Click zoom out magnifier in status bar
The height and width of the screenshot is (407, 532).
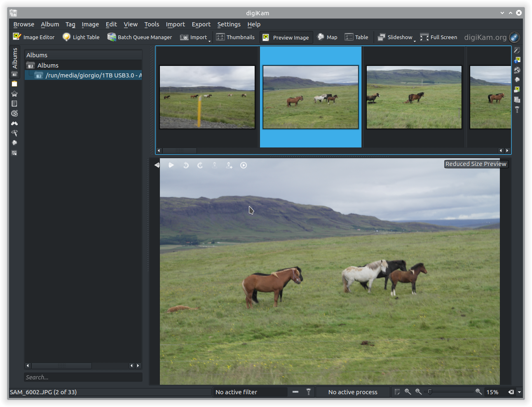point(418,392)
